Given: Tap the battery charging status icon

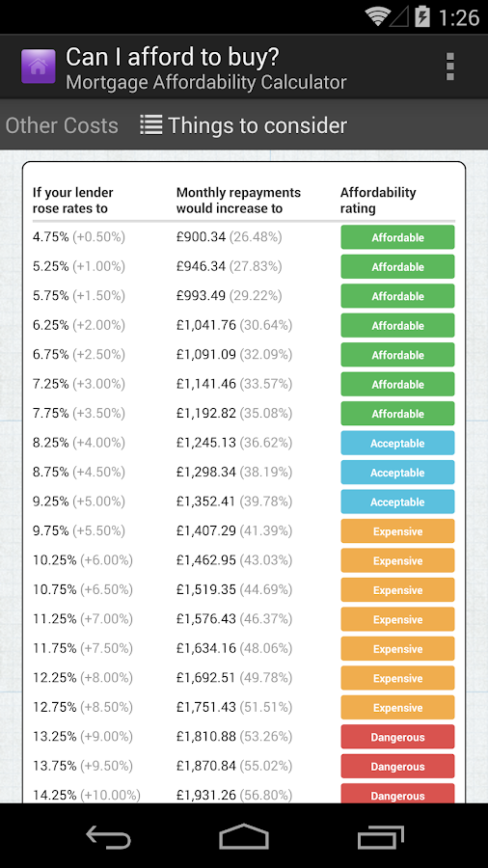Looking at the screenshot, I should [422, 16].
